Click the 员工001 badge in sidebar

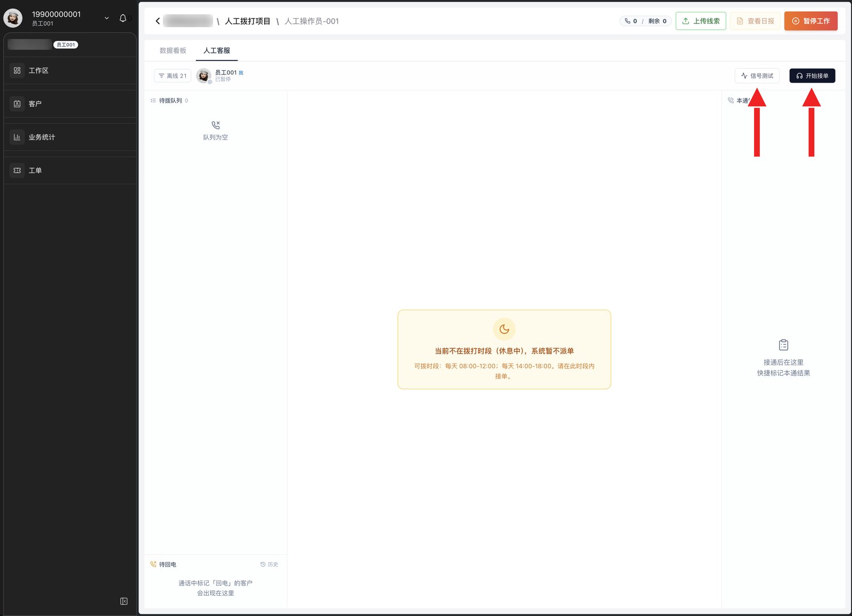pyautogui.click(x=66, y=45)
